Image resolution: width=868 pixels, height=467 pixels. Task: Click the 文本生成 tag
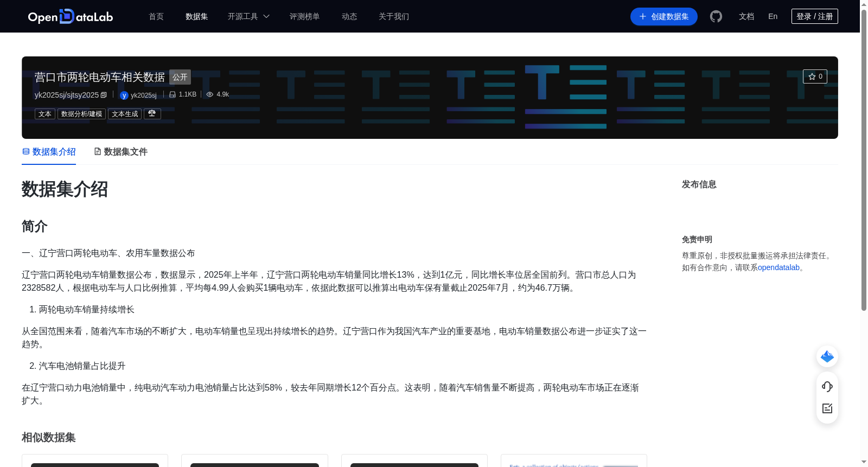tap(125, 114)
